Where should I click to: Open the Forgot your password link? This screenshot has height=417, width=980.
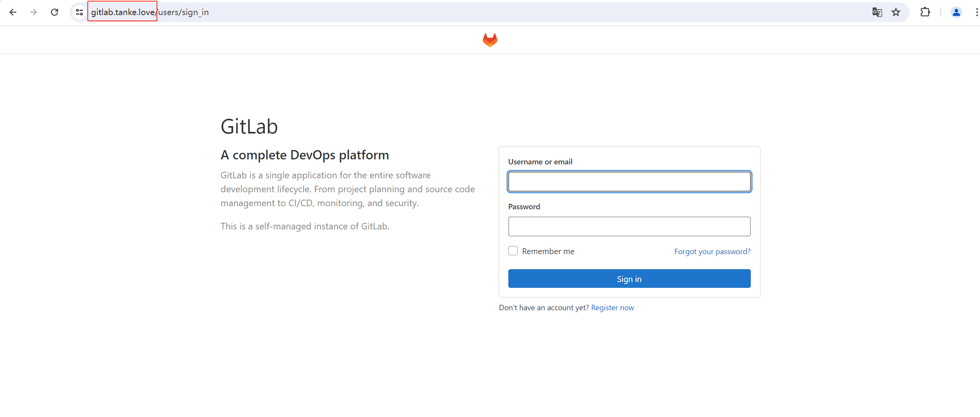point(712,252)
